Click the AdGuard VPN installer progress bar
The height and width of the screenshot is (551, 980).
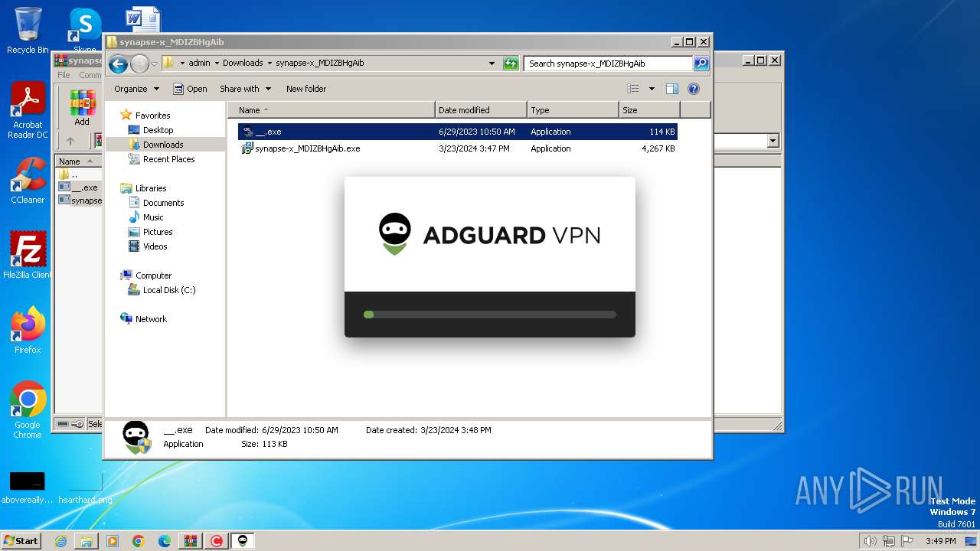pyautogui.click(x=490, y=315)
